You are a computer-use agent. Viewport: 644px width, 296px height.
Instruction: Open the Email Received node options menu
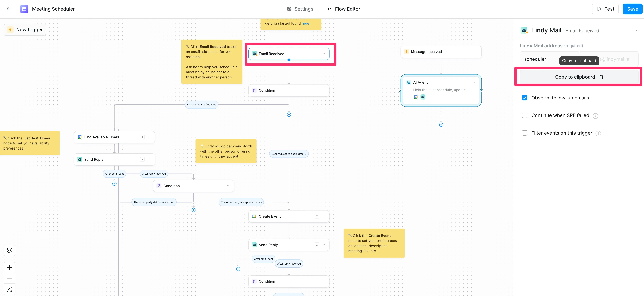(x=324, y=54)
